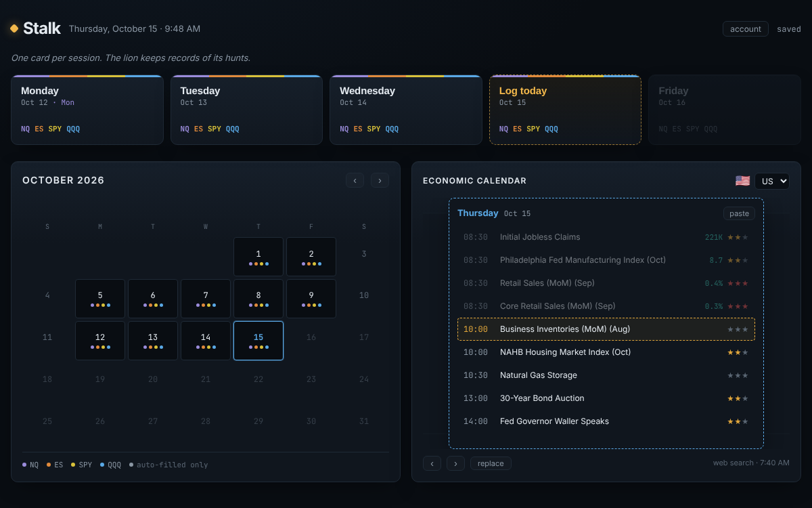Image resolution: width=812 pixels, height=508 pixels.
Task: Click the NQ legend dot below calendar
Action: [24, 465]
